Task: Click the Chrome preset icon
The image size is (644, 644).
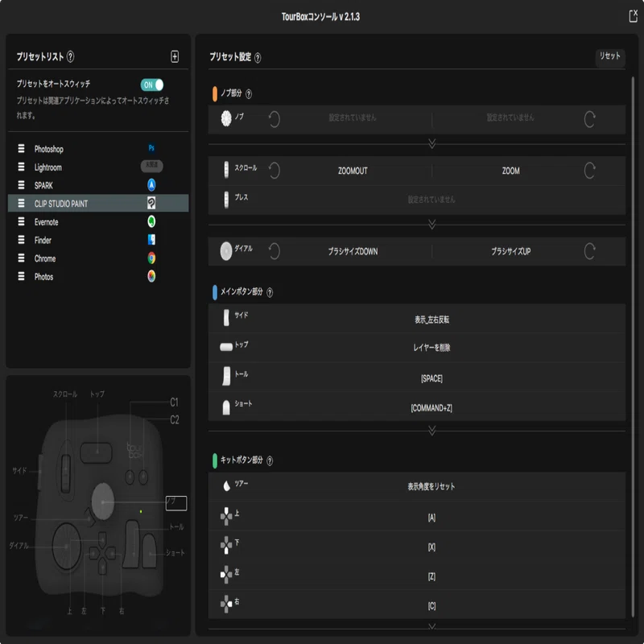Action: coord(151,258)
